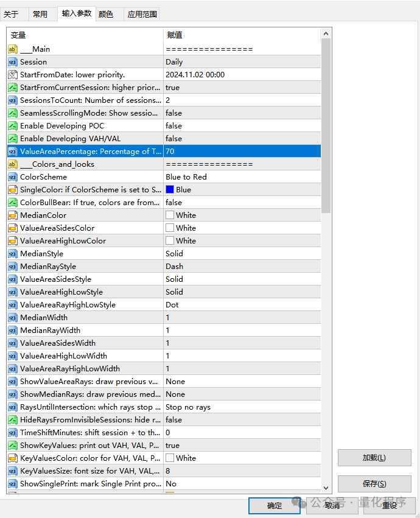
Task: Select the 输入参数 tab
Action: coord(76,13)
